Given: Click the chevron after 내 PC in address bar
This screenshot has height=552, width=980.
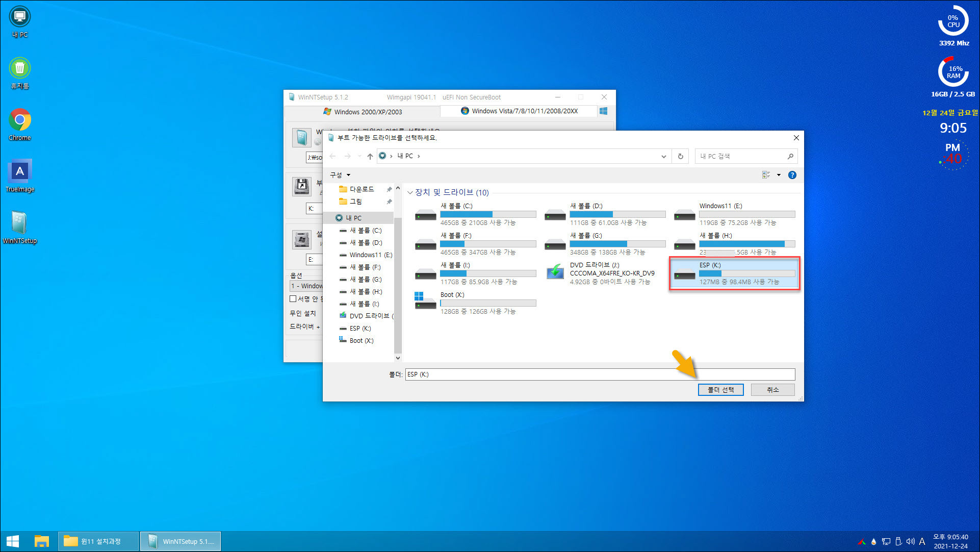Looking at the screenshot, I should [x=419, y=156].
